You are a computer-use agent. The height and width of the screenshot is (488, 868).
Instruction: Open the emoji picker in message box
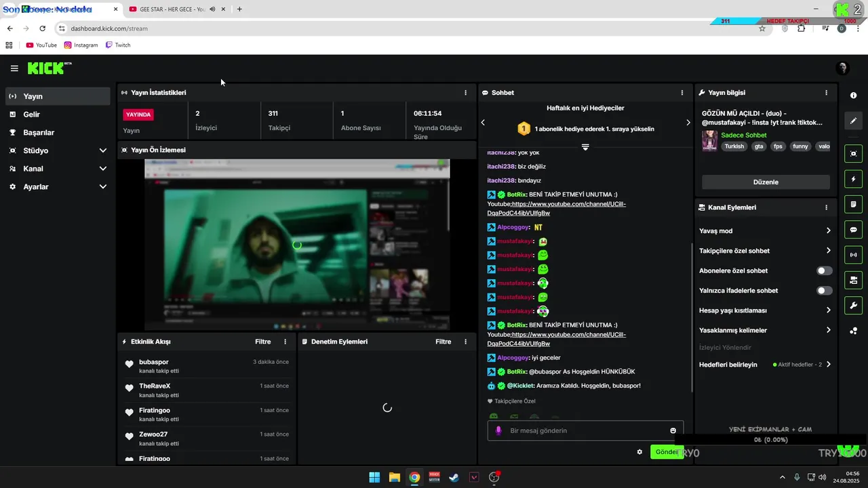pos(673,430)
